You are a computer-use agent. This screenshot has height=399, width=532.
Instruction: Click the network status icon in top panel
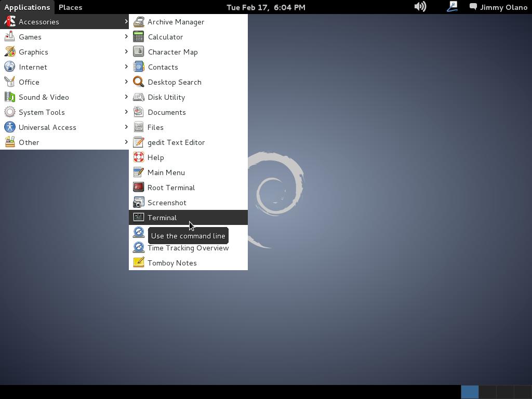click(452, 7)
